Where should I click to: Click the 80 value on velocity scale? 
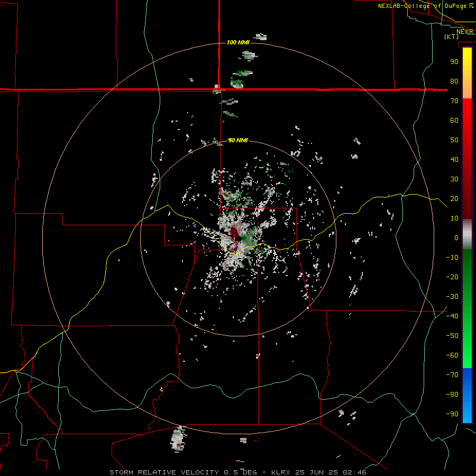(454, 81)
